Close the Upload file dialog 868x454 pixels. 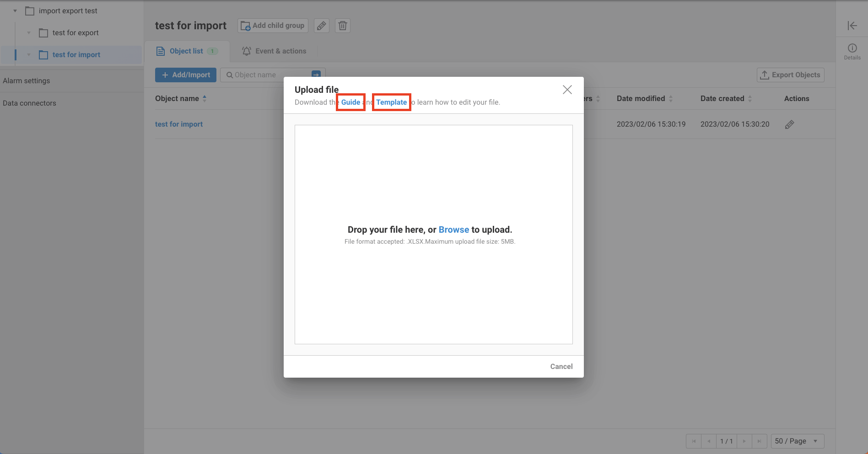point(567,90)
